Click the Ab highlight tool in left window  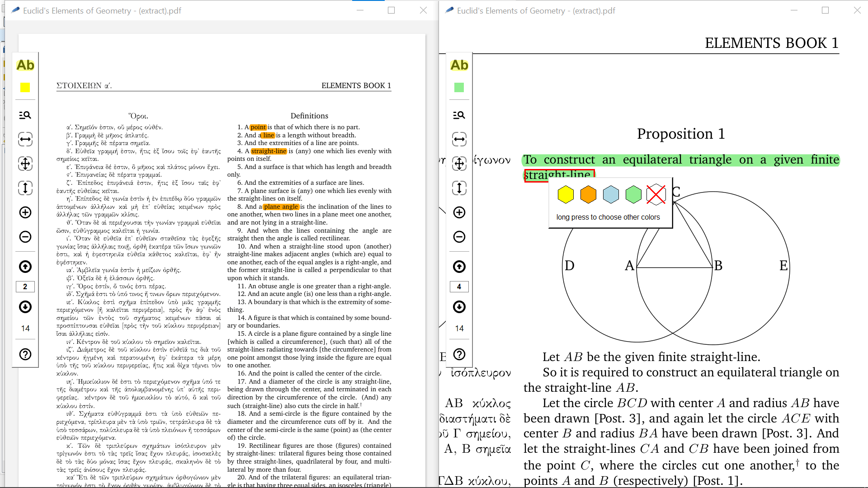click(25, 65)
